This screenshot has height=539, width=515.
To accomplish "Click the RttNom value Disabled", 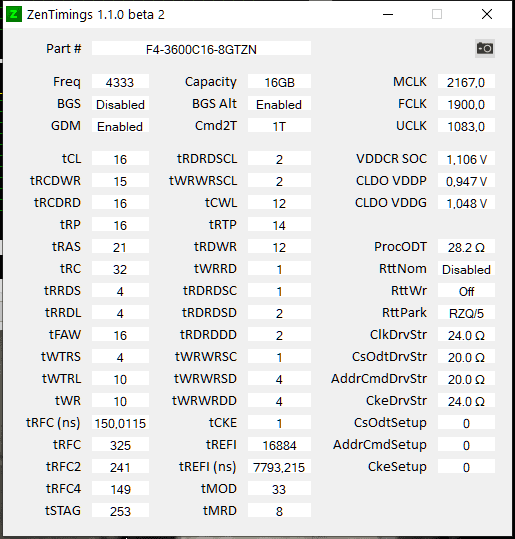I will coord(466,268).
